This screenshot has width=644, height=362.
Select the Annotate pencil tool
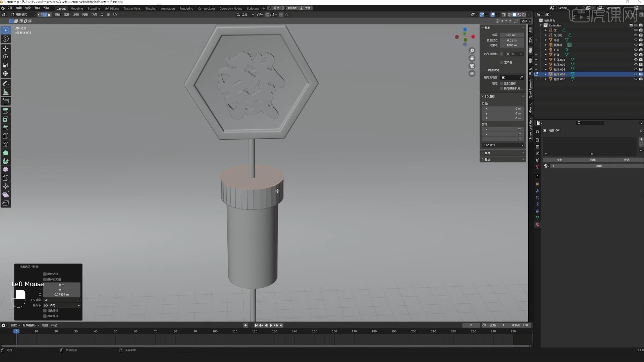tap(6, 83)
